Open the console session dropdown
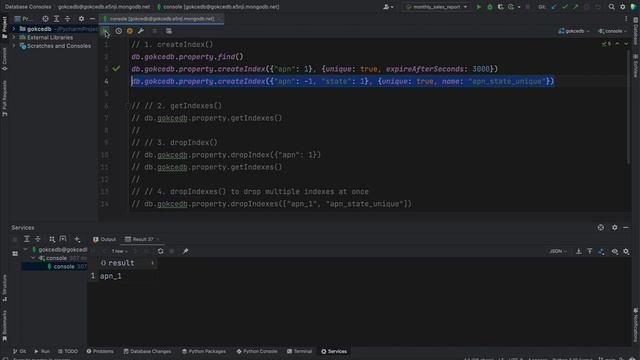Image resolution: width=640 pixels, height=360 pixels. [612, 31]
